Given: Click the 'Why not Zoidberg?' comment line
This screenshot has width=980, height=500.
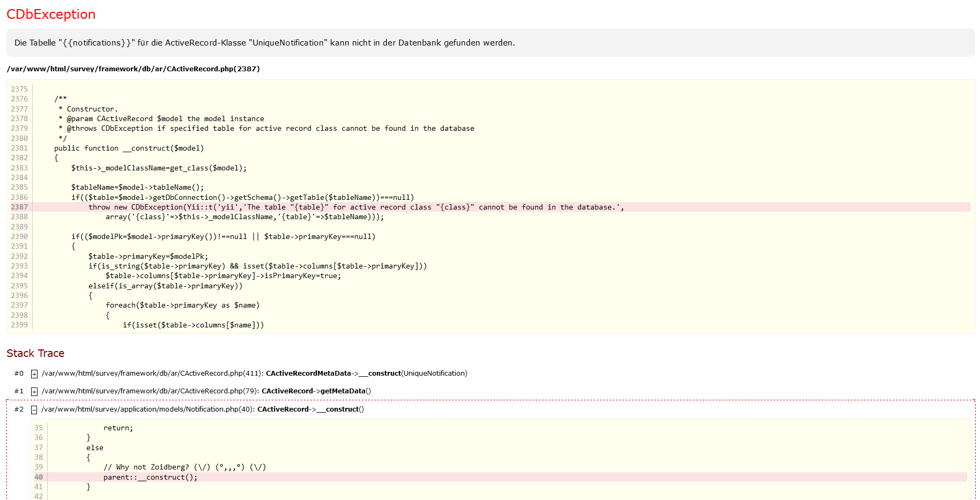Looking at the screenshot, I should tap(184, 467).
